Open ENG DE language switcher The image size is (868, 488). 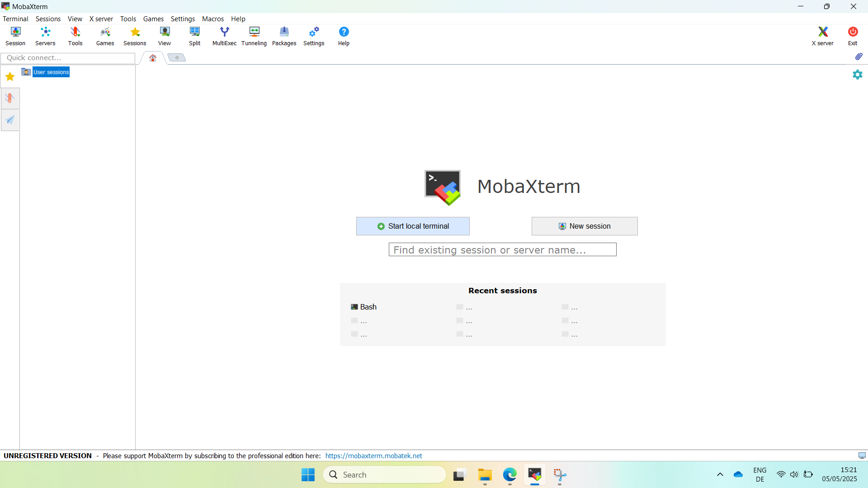coord(760,474)
